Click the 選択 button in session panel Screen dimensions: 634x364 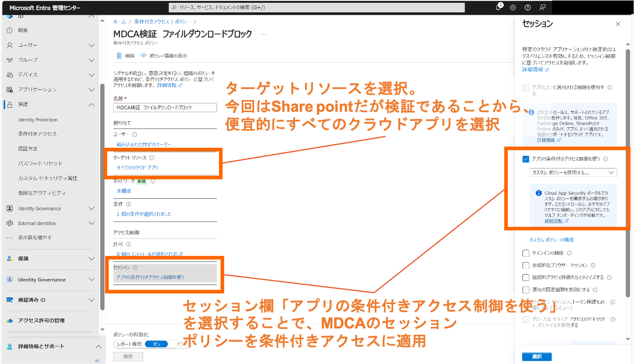tap(537, 356)
